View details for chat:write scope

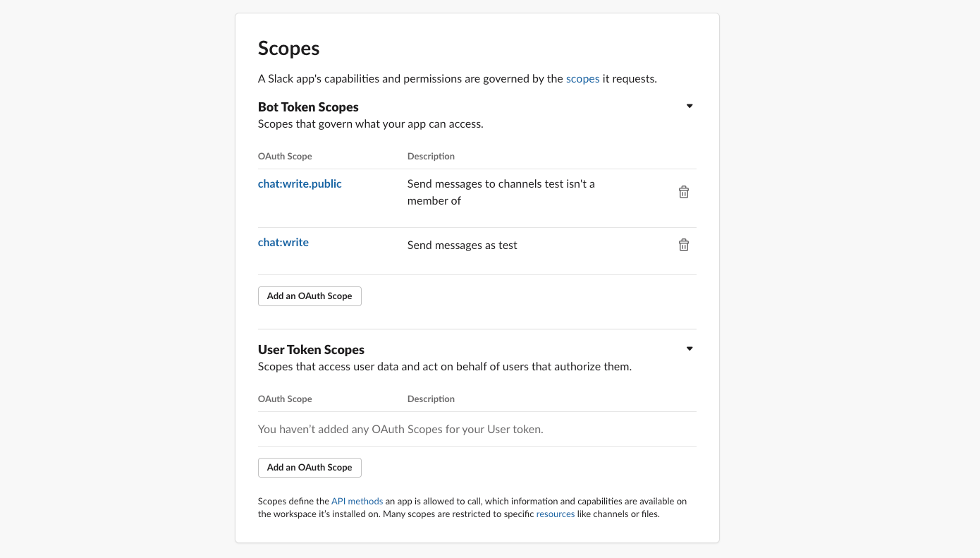(283, 242)
